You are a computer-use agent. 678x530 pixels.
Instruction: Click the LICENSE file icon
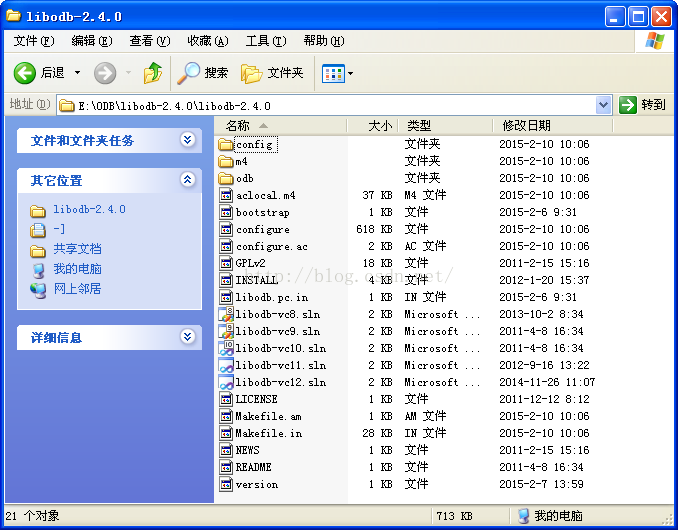point(226,399)
